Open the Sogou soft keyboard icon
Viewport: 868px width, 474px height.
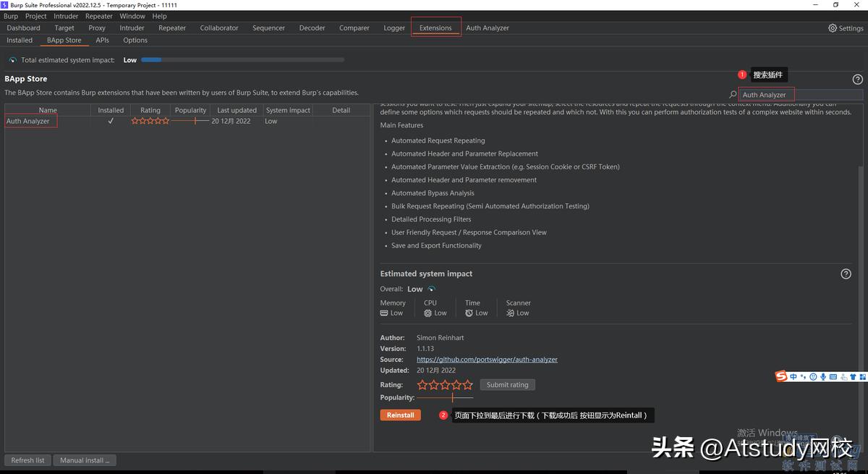click(832, 376)
